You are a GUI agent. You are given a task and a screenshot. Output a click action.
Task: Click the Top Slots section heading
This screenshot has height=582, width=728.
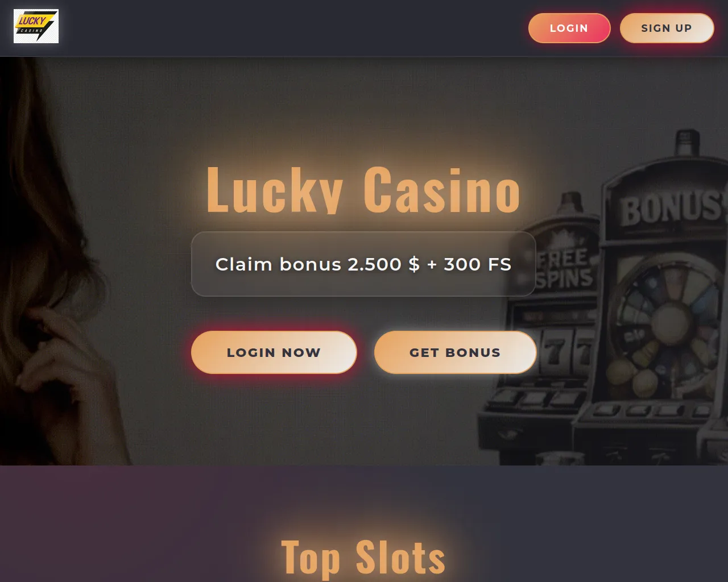(x=363, y=557)
